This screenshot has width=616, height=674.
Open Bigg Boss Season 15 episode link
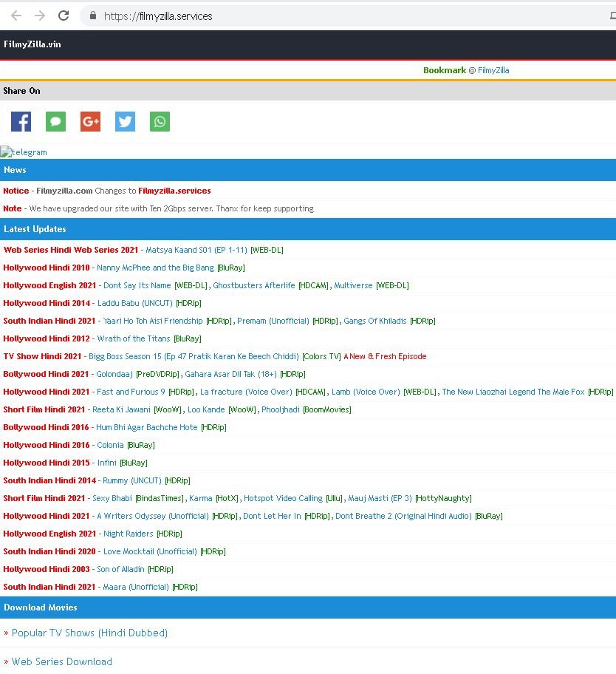click(194, 356)
